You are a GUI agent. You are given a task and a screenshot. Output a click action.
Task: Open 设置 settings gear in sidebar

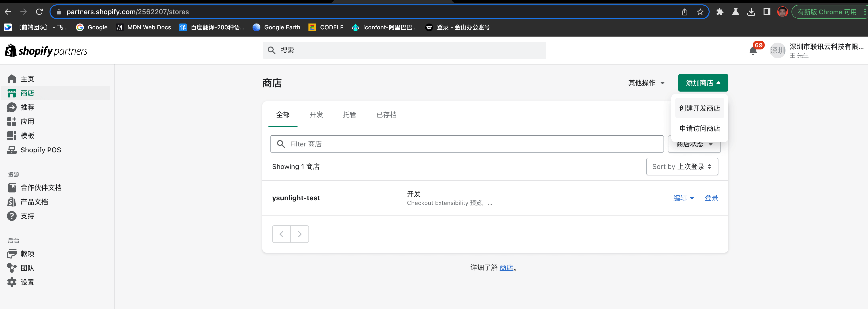12,282
